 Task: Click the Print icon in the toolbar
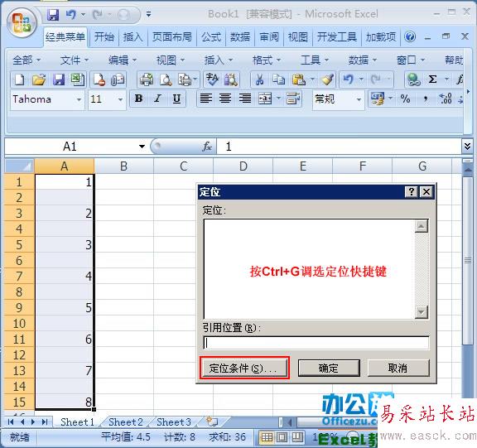coord(146,79)
